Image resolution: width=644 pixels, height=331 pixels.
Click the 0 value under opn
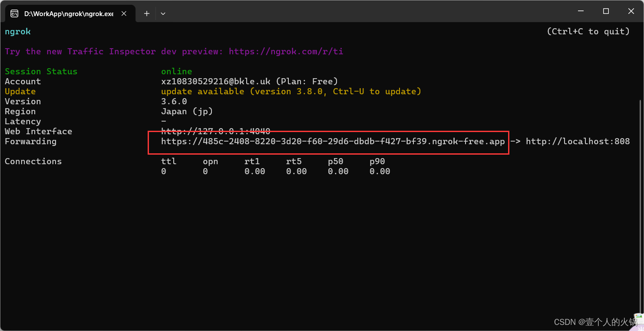(205, 172)
